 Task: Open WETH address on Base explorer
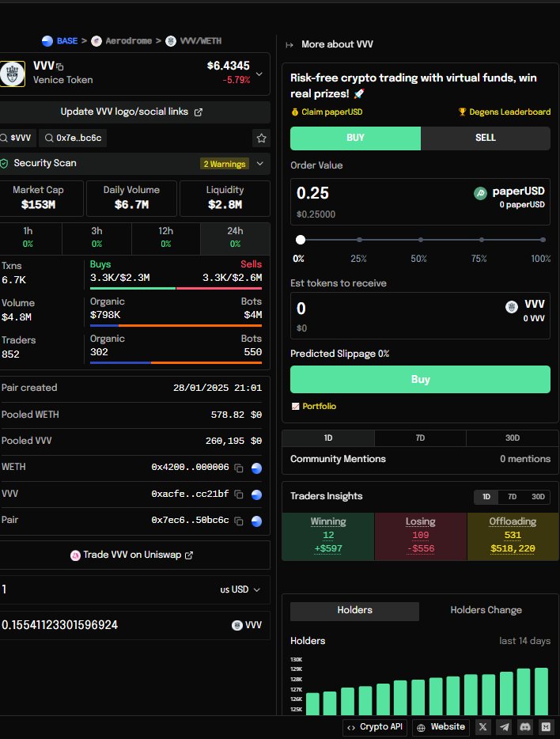point(257,468)
